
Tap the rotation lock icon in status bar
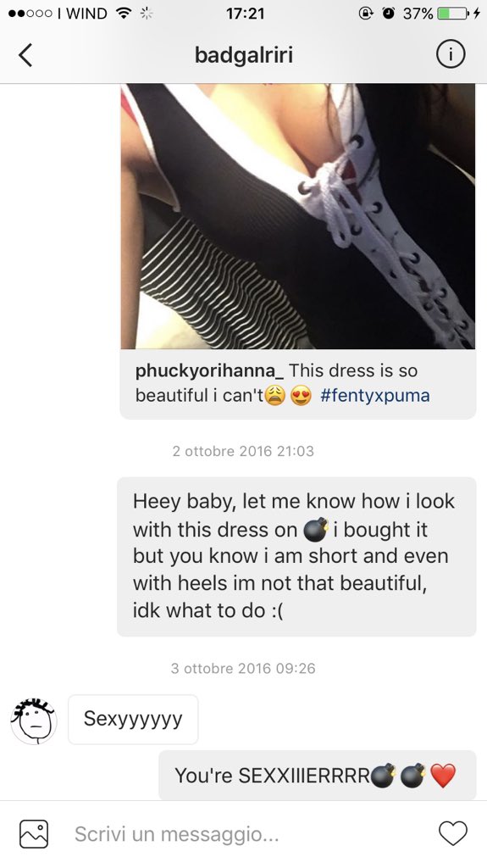click(x=366, y=14)
